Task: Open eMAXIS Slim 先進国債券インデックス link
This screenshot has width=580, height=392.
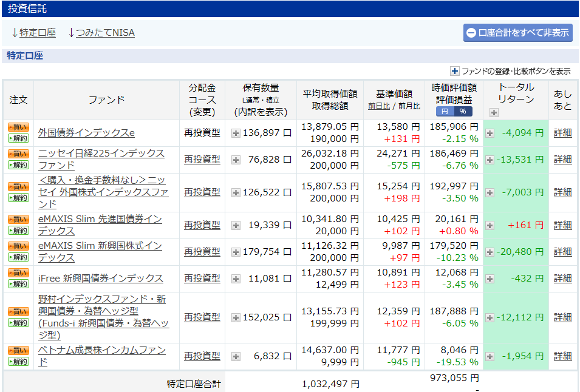Action: coord(100,225)
